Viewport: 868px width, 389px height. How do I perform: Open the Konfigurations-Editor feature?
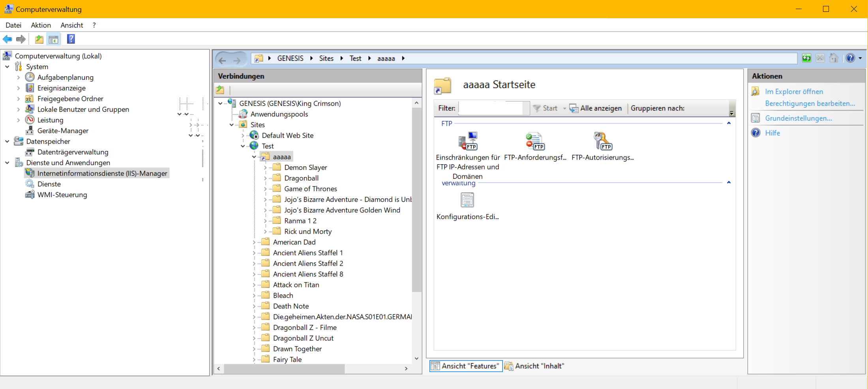pos(468,206)
